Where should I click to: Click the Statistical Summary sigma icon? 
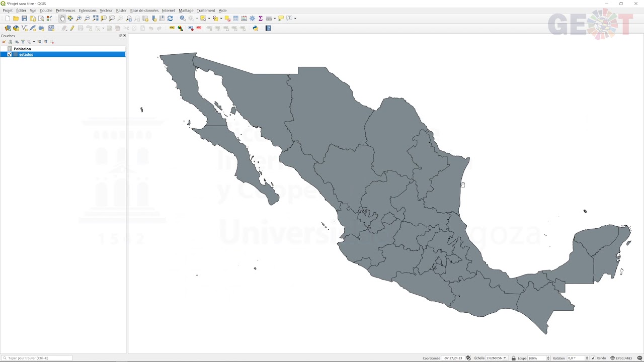(x=261, y=19)
